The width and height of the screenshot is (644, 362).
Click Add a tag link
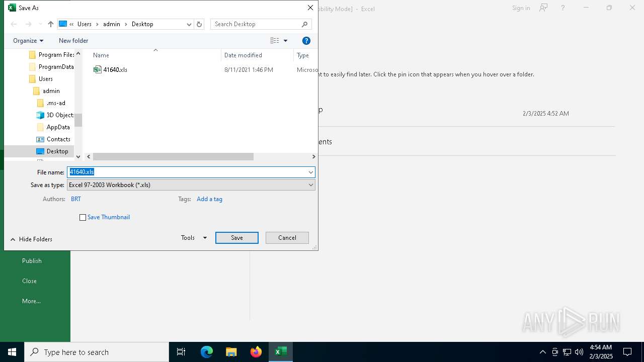(x=209, y=199)
